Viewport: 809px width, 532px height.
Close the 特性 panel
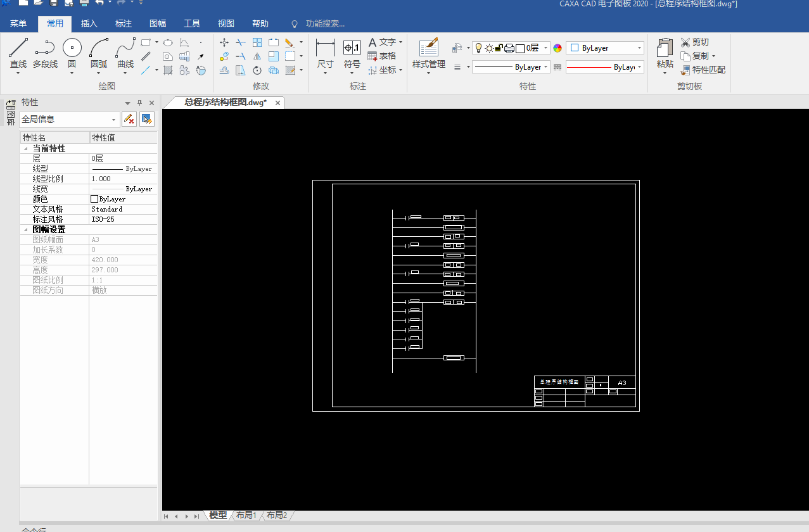click(151, 103)
